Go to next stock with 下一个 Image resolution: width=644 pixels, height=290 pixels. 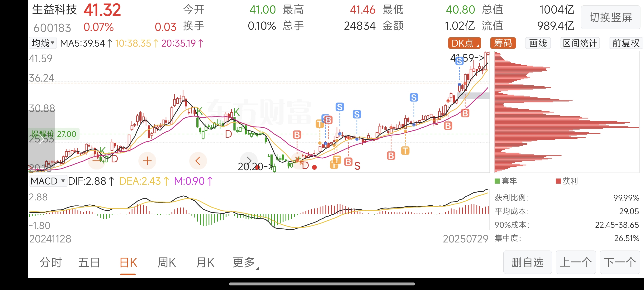pos(620,262)
